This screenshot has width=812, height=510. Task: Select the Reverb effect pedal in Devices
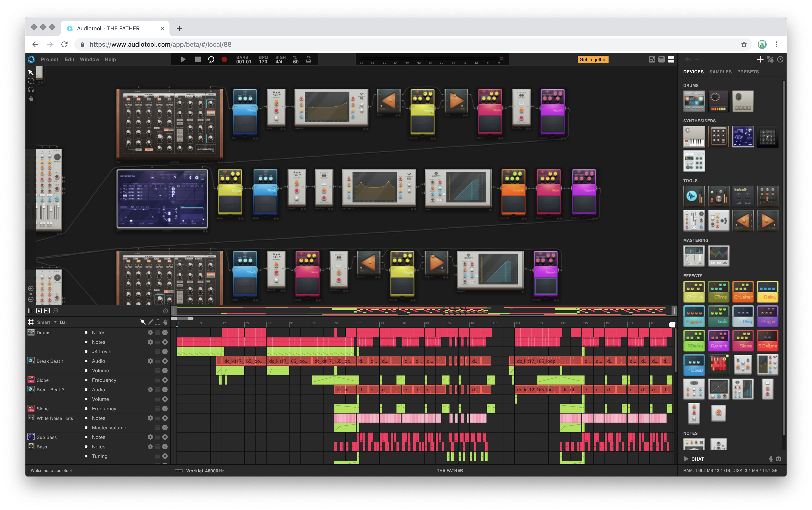[x=718, y=340]
